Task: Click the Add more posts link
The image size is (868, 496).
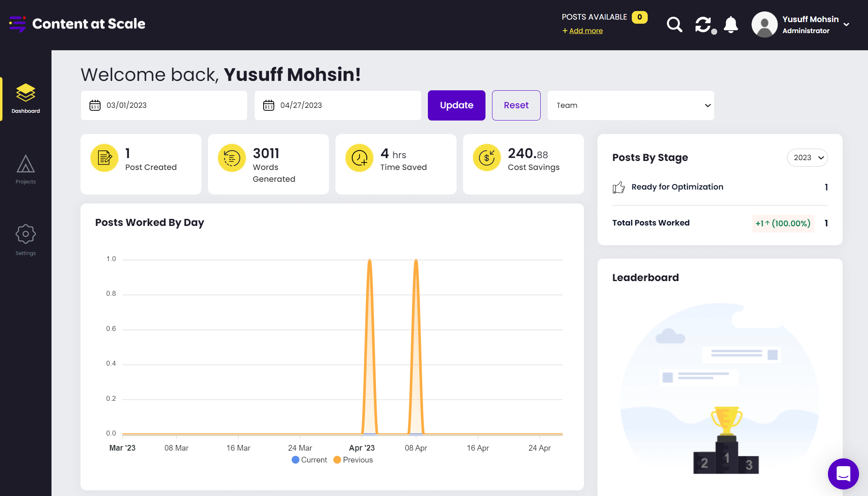Action: click(585, 31)
